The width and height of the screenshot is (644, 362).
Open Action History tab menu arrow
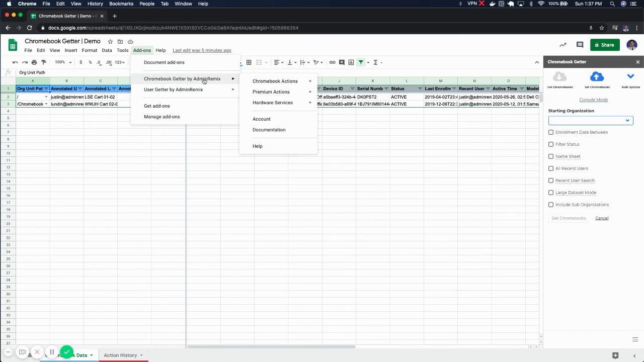coord(141,355)
